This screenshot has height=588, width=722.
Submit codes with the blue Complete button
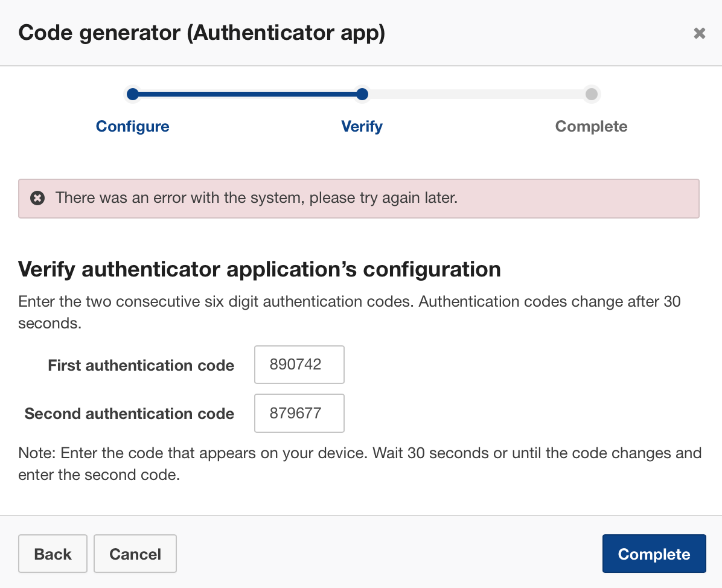pyautogui.click(x=654, y=554)
